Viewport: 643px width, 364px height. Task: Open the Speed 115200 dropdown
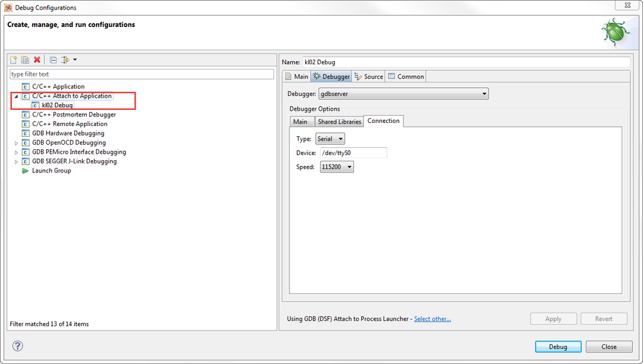(337, 167)
